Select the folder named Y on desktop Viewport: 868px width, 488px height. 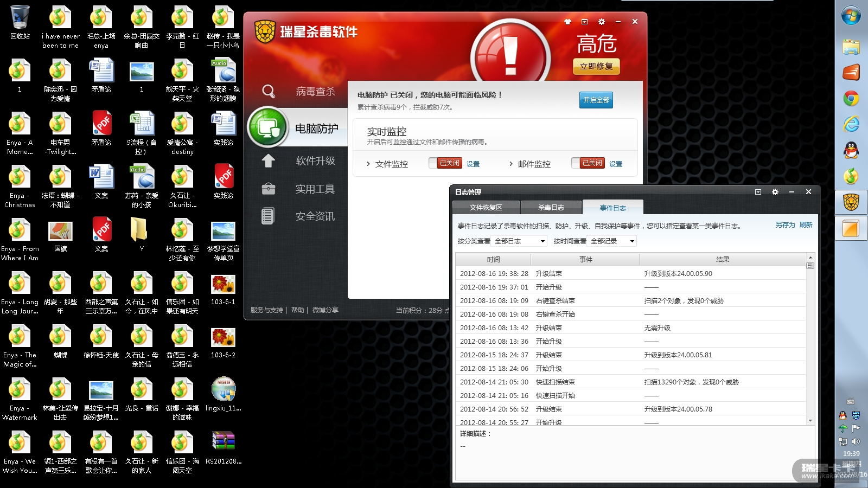coord(142,235)
